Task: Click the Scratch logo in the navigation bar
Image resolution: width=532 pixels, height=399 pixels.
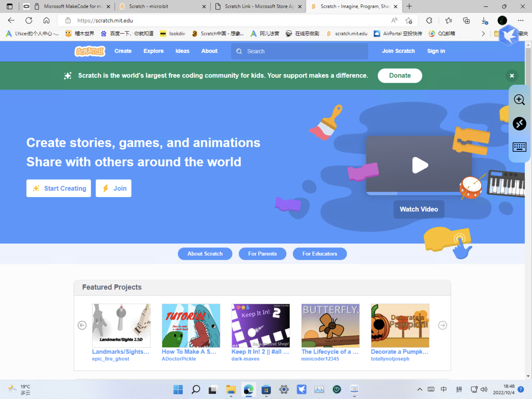Action: click(x=90, y=51)
